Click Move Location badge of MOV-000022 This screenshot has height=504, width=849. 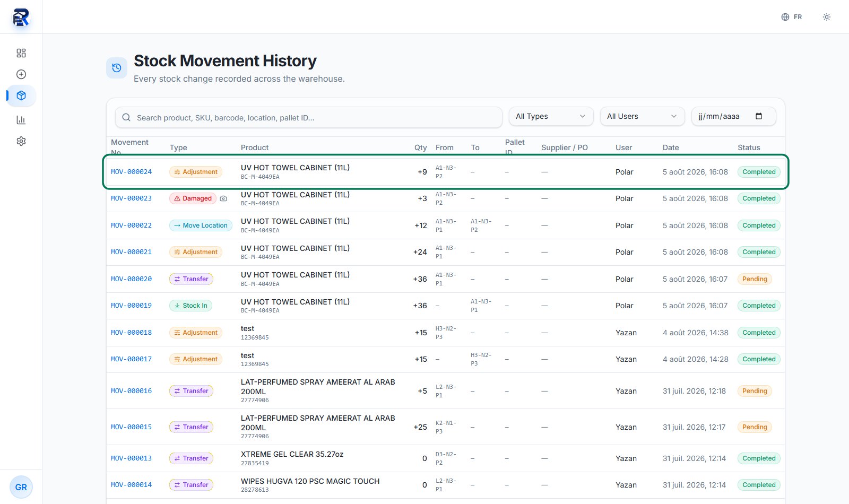(x=201, y=225)
